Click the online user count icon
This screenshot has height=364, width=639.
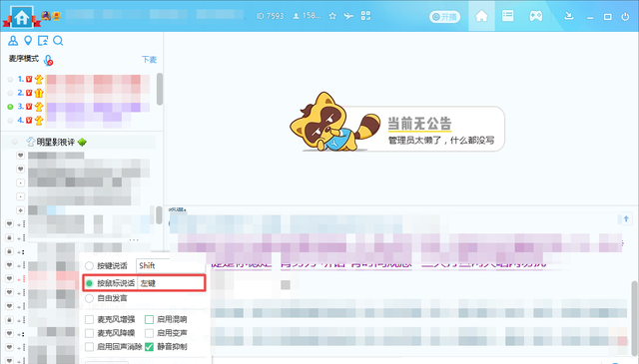coord(296,16)
